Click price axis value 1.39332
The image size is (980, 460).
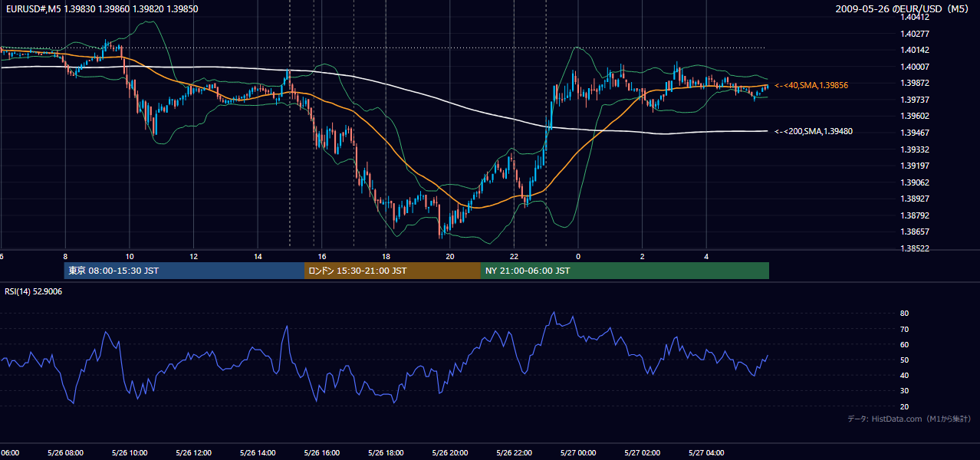tap(916, 149)
